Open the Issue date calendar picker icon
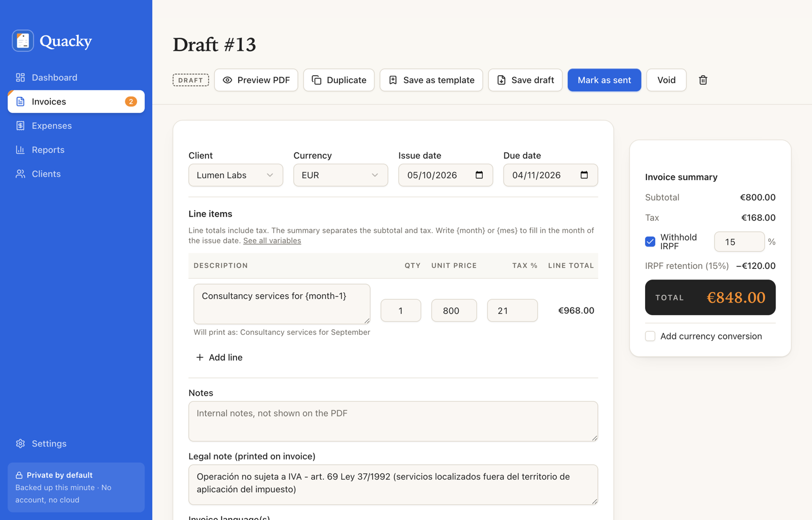The image size is (812, 520). (x=479, y=175)
